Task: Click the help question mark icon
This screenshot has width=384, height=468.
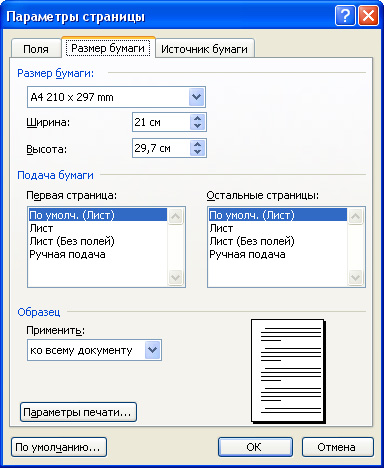Action: click(345, 15)
